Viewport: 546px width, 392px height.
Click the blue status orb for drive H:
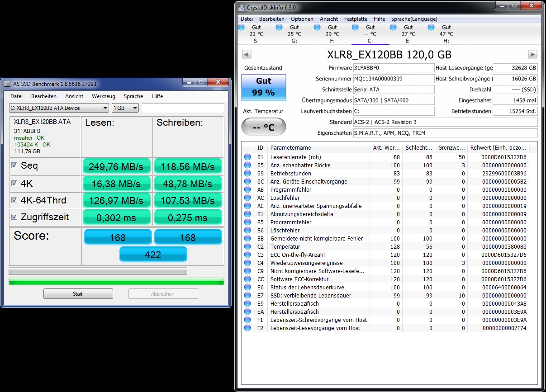pyautogui.click(x=432, y=28)
